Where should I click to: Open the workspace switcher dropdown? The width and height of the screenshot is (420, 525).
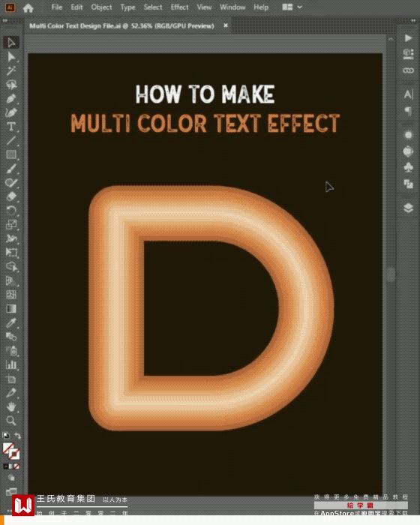(292, 7)
